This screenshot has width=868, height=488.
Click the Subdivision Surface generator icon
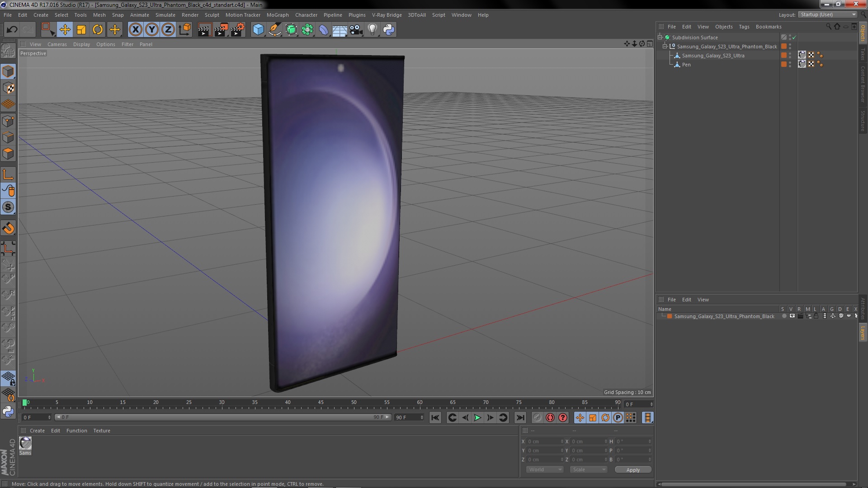[x=291, y=30]
